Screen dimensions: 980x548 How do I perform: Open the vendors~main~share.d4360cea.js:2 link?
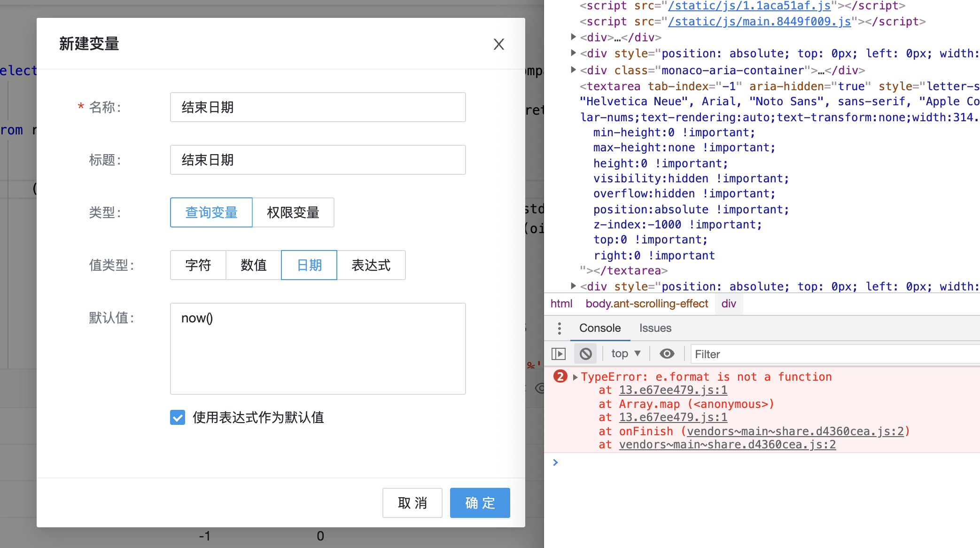(x=727, y=444)
